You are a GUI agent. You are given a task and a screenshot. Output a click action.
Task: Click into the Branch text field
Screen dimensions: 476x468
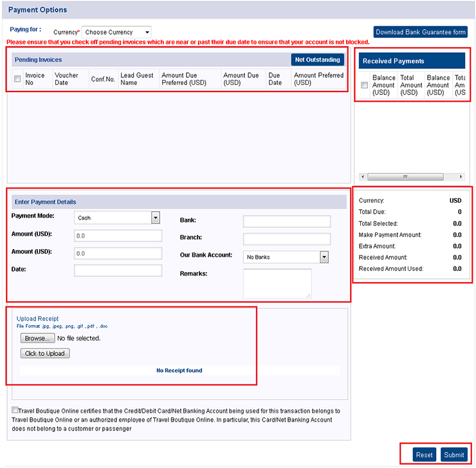286,239
